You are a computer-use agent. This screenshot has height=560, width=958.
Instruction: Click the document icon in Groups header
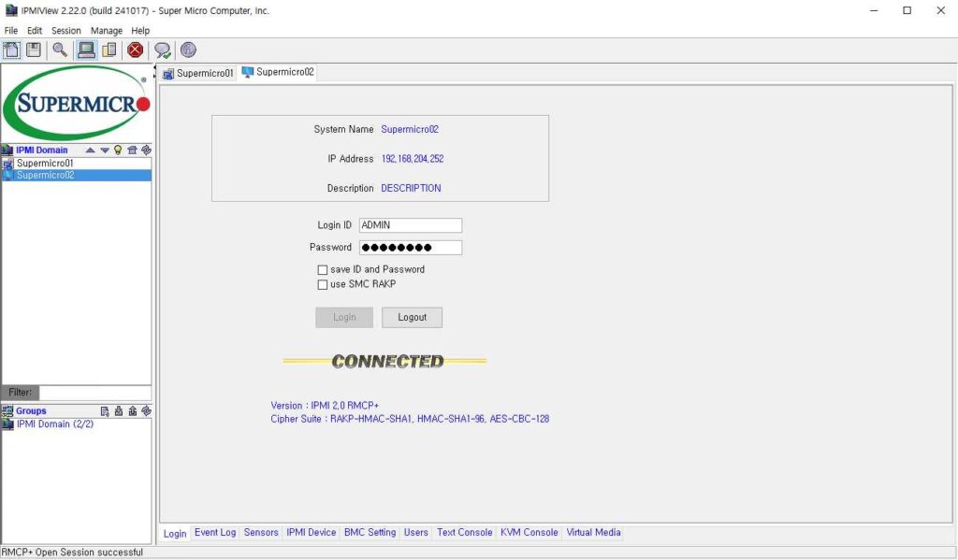pyautogui.click(x=105, y=411)
